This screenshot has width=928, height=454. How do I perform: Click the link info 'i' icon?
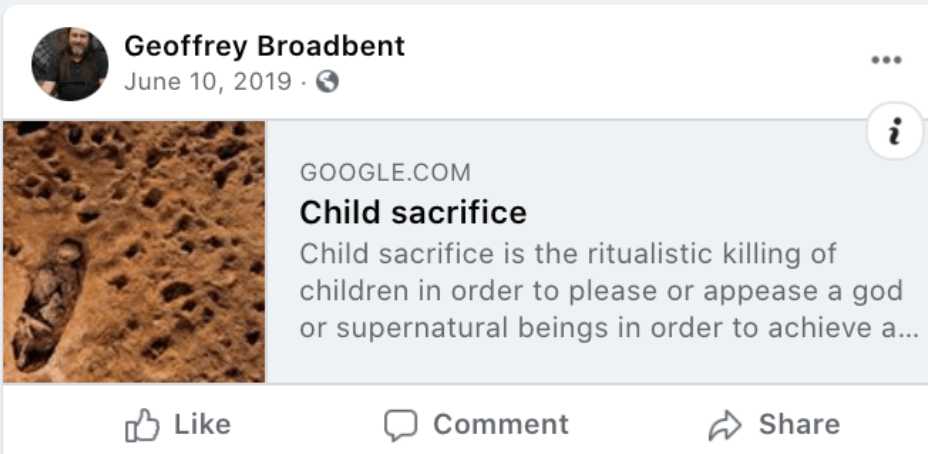coord(894,131)
